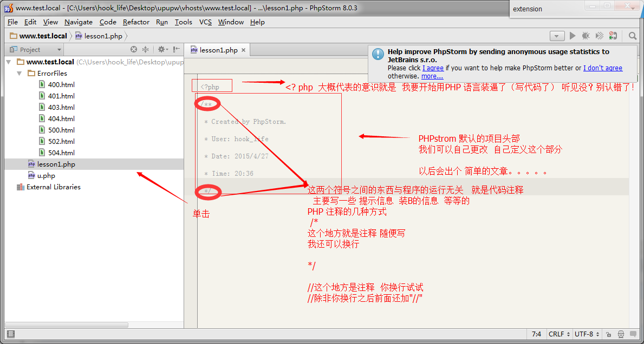This screenshot has width=644, height=344.
Task: Click the ErrorFiles folder icon
Action: point(31,74)
